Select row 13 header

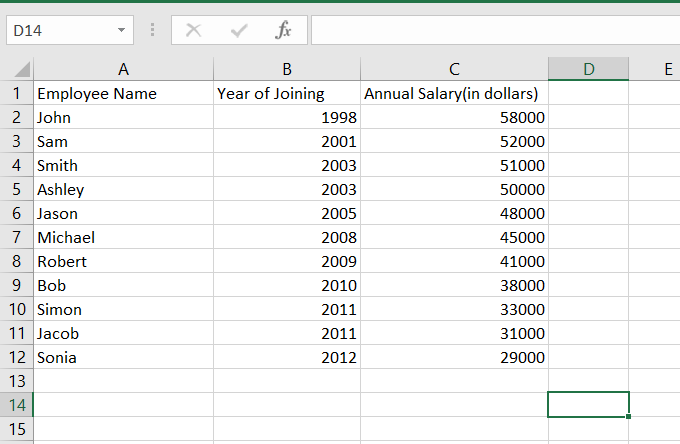coord(16,381)
